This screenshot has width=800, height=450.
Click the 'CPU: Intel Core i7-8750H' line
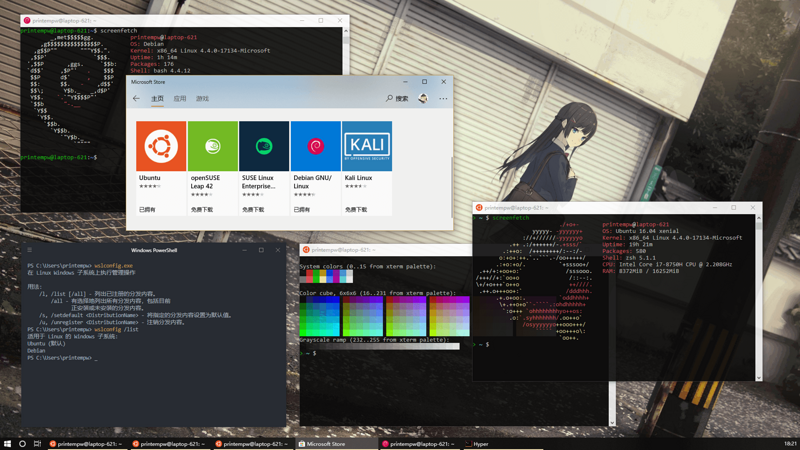coord(667,264)
